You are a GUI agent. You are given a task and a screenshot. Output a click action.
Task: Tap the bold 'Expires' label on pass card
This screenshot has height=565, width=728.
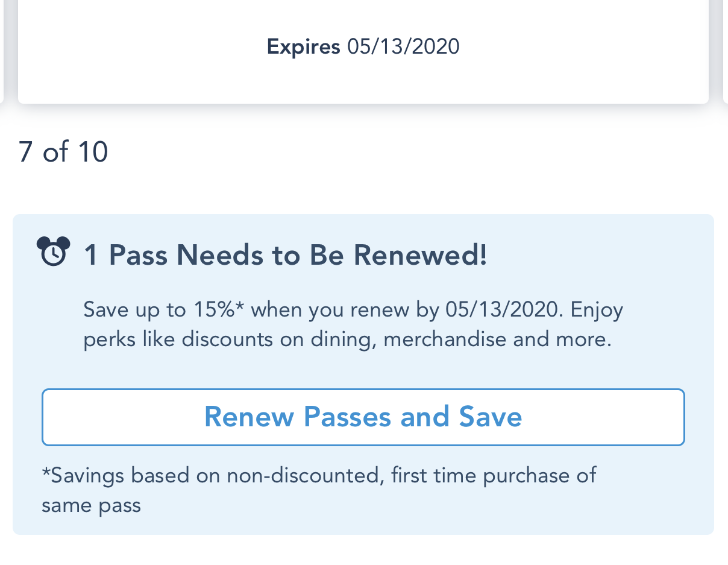(x=303, y=46)
